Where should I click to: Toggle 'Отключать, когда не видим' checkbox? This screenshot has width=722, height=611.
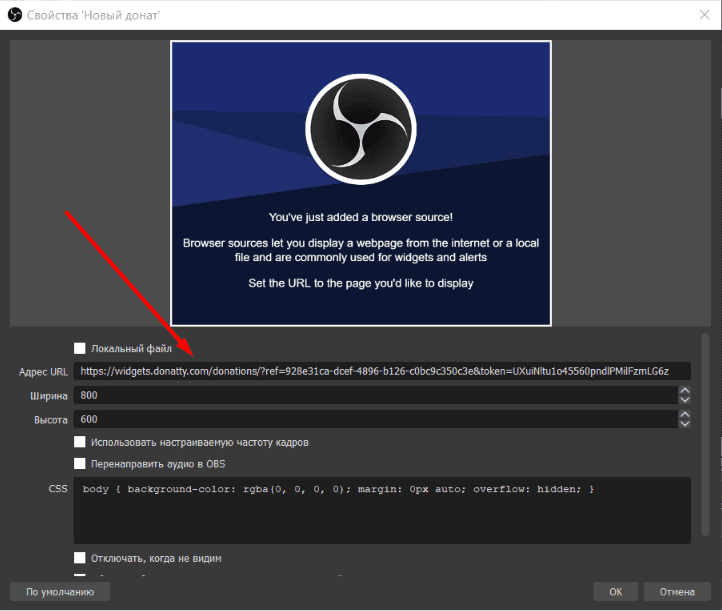[80, 558]
